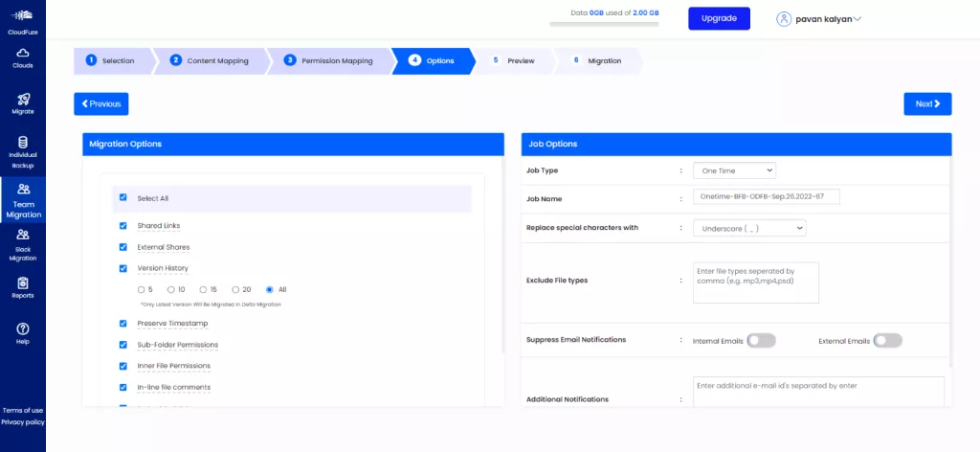Click the data usage progress bar

604,24
